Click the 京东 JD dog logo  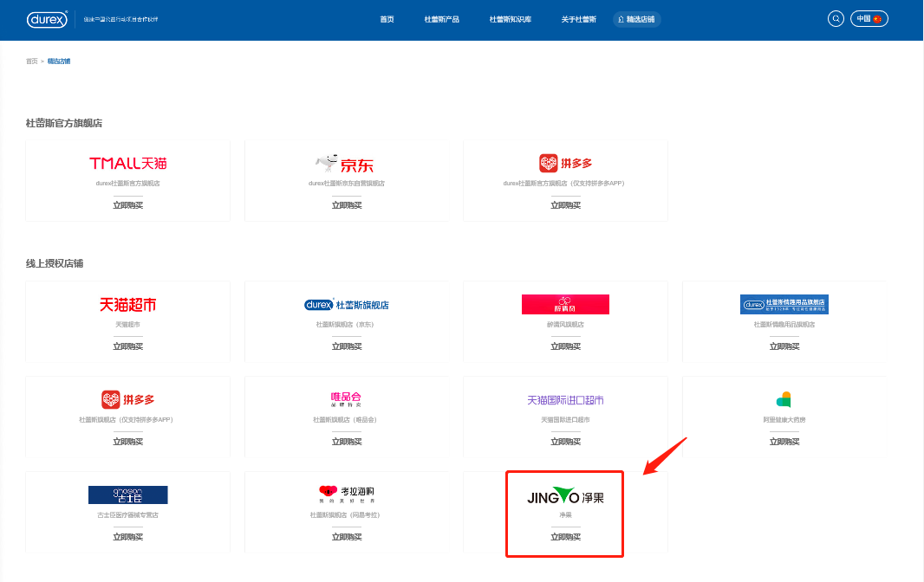[346, 164]
